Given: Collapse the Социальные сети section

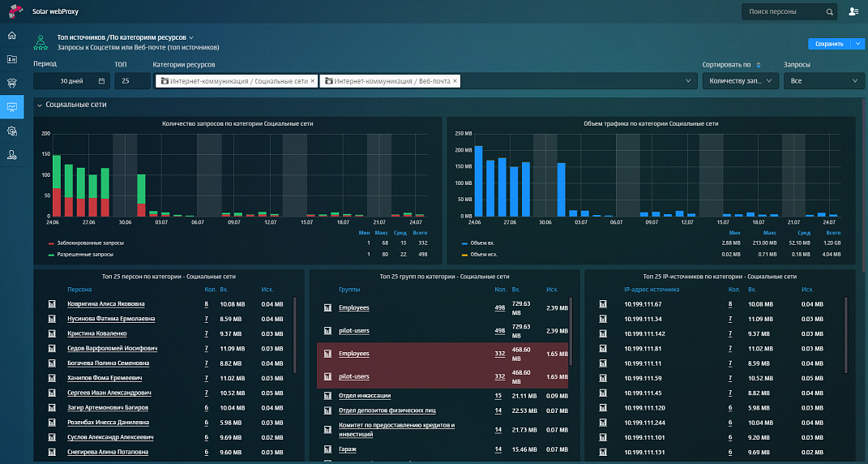Looking at the screenshot, I should [x=39, y=105].
